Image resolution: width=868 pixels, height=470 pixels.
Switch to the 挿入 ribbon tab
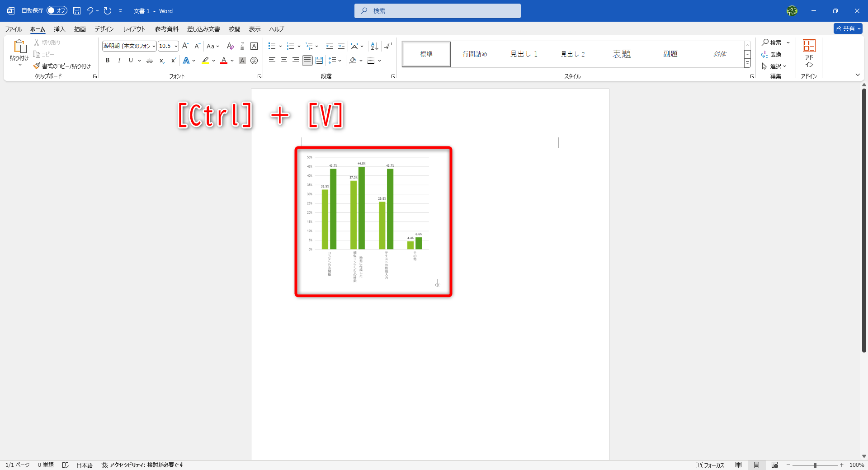click(59, 28)
